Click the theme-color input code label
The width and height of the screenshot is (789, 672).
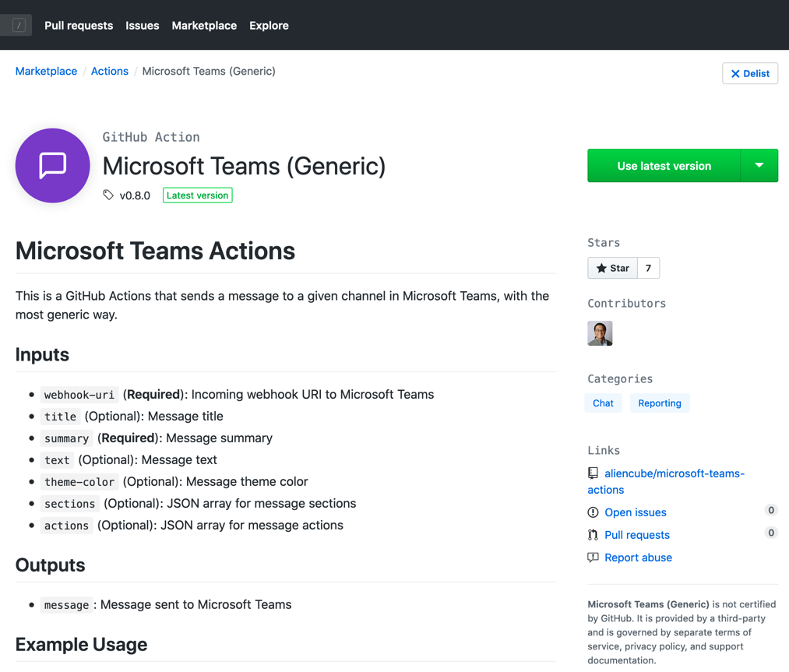tap(79, 482)
